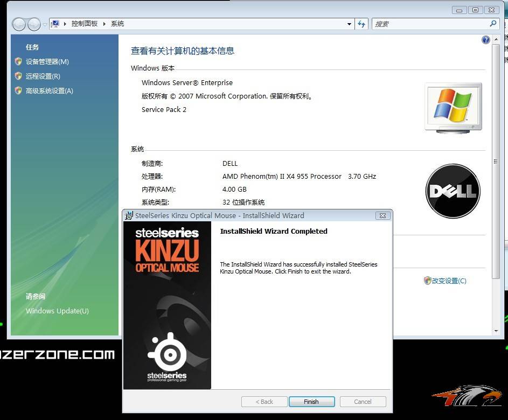Click the installer icon in wizard title bar
The image size is (508, 420).
coord(129,215)
